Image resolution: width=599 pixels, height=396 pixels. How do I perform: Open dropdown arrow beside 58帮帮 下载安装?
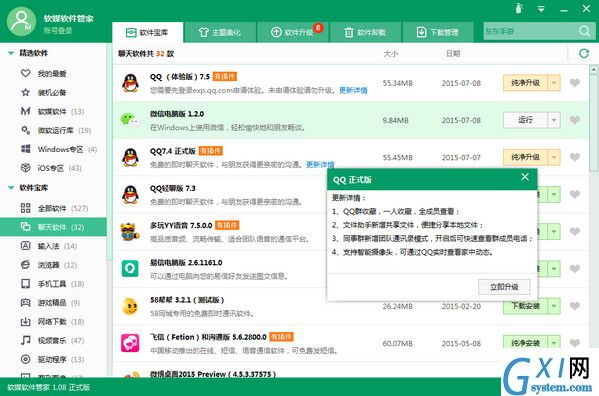[554, 306]
